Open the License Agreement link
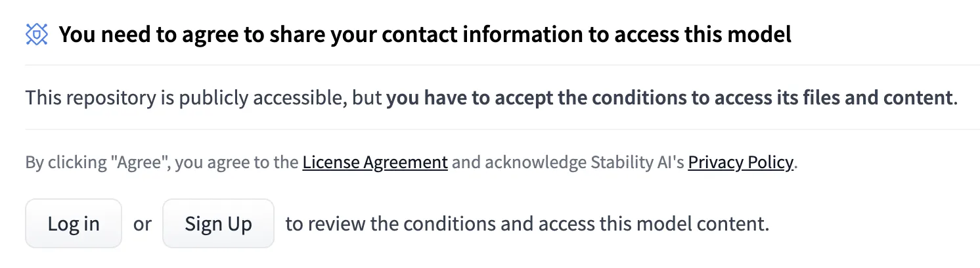 [x=375, y=162]
